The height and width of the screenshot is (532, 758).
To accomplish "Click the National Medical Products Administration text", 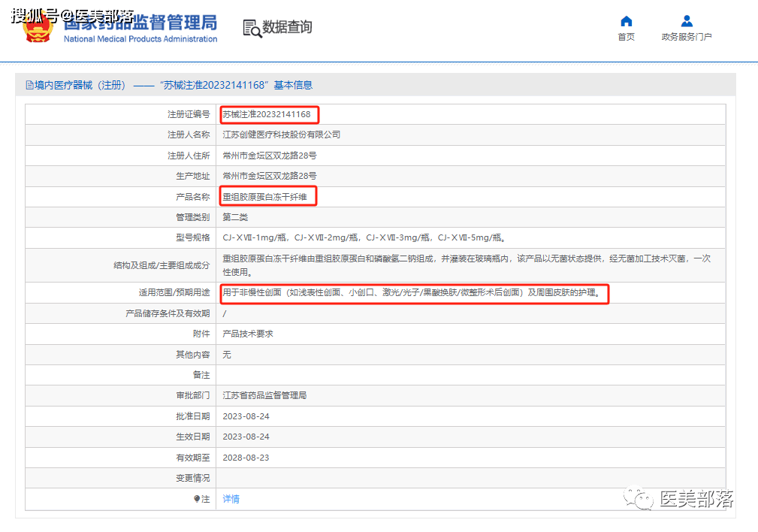I will pos(140,39).
